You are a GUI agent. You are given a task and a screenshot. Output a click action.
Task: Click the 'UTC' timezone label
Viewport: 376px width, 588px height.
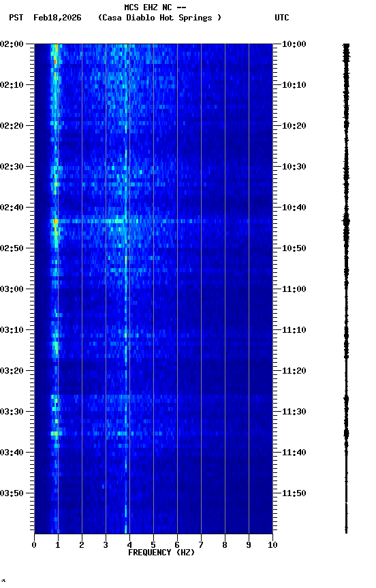click(x=282, y=18)
